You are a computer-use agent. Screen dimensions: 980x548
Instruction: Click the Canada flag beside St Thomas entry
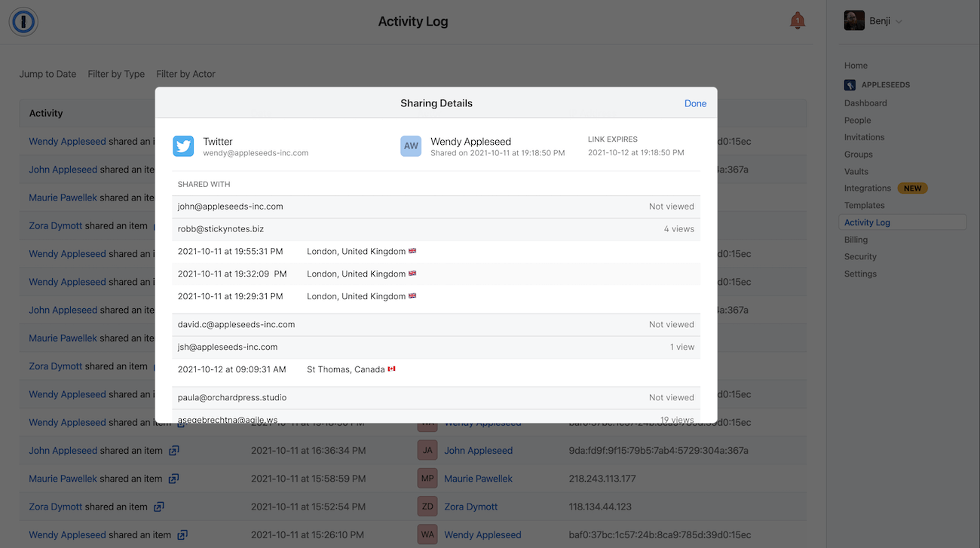[390, 369]
